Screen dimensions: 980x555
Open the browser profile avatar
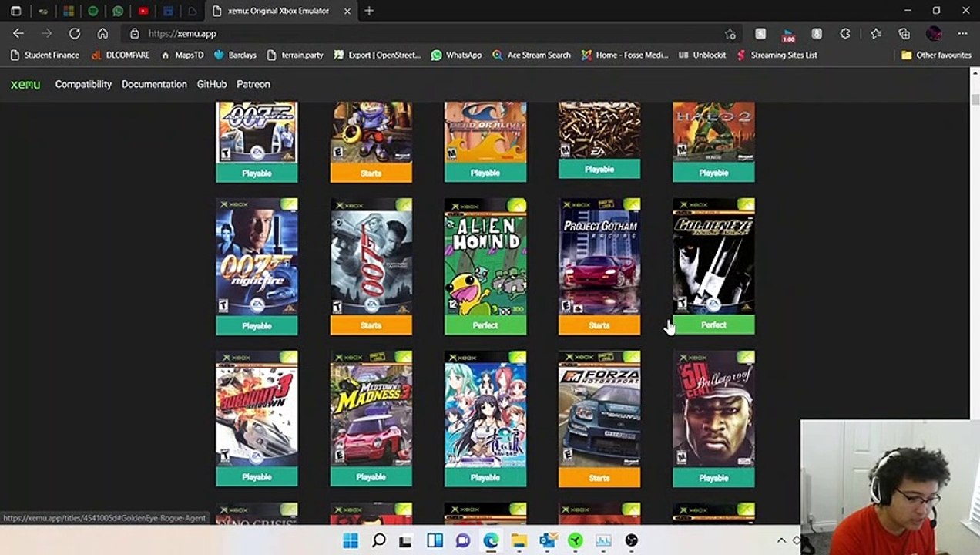tap(934, 34)
